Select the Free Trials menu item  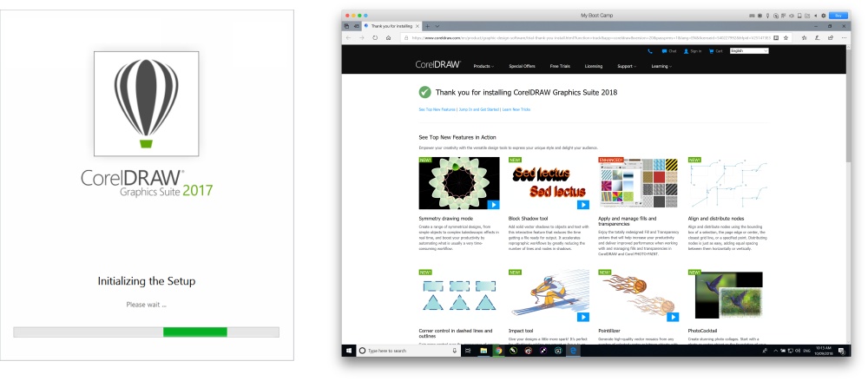point(560,66)
